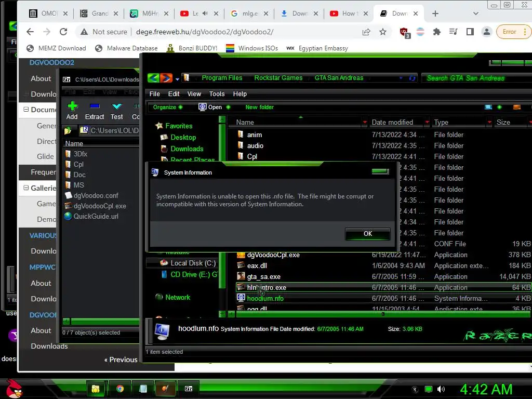The height and width of the screenshot is (399, 532).
Task: Open Bonzi BUDDY! bookmark
Action: (x=192, y=48)
